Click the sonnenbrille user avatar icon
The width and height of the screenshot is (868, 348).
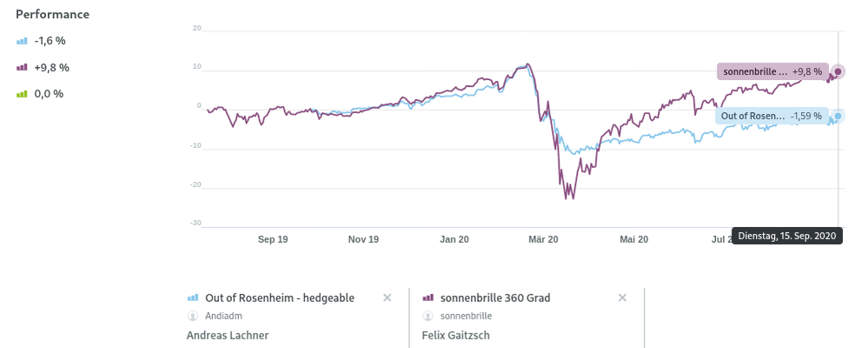(427, 317)
